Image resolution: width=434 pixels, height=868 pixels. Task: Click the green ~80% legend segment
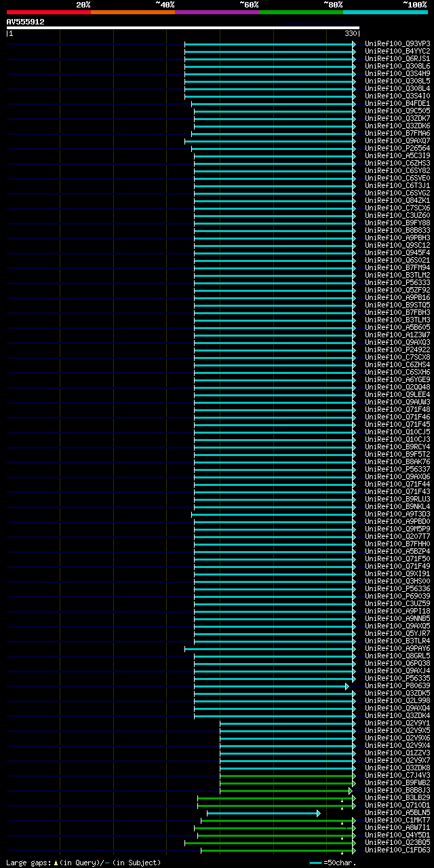[301, 12]
